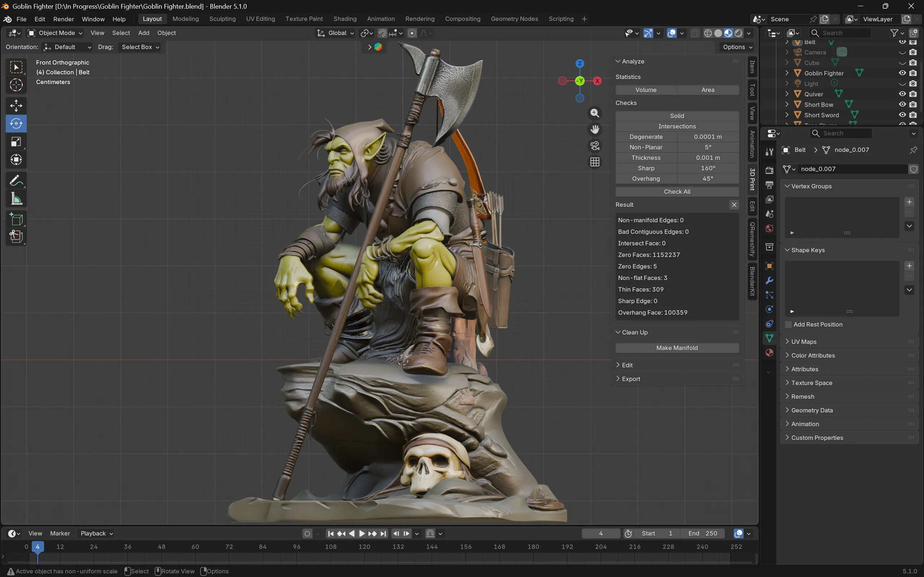This screenshot has height=577, width=924.
Task: Click the Area statistics button
Action: point(708,90)
